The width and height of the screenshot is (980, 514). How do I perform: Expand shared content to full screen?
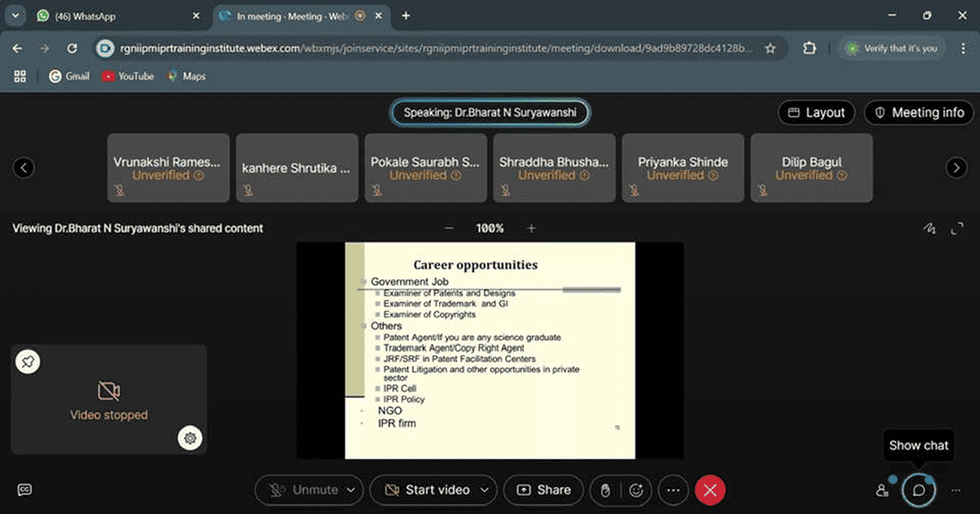(x=957, y=229)
